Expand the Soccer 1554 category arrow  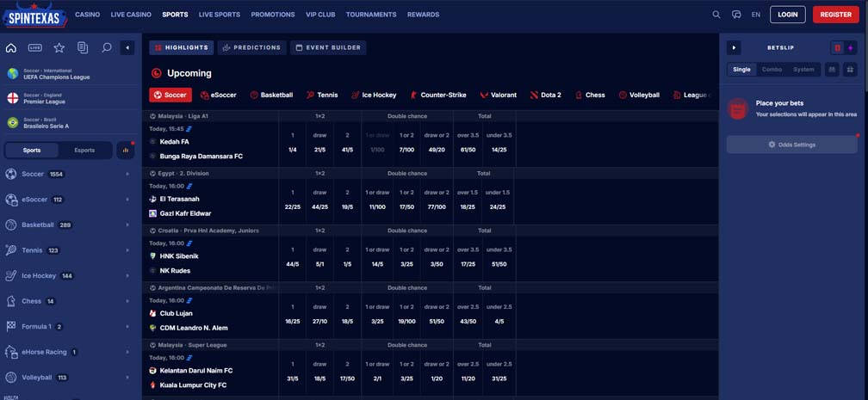[x=127, y=174]
